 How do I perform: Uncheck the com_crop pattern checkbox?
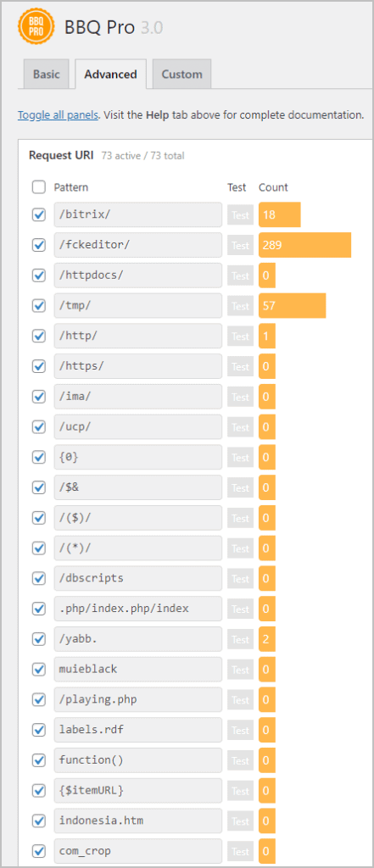[39, 851]
